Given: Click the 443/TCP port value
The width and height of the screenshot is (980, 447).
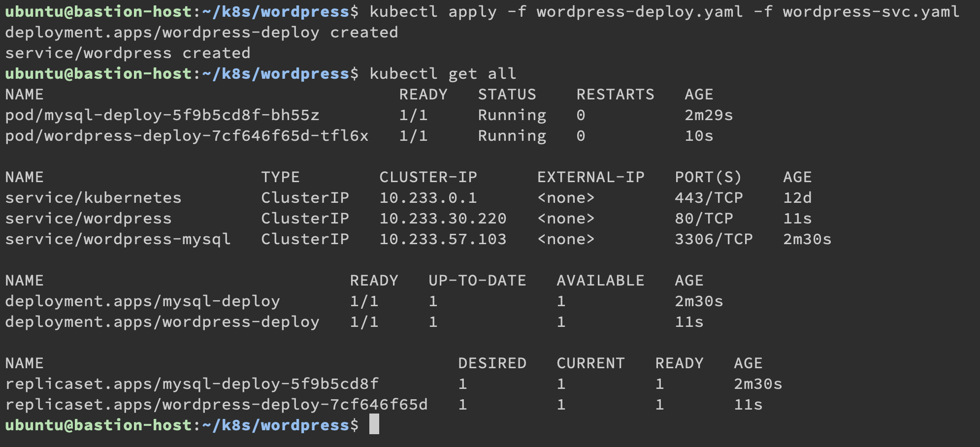Looking at the screenshot, I should [709, 198].
